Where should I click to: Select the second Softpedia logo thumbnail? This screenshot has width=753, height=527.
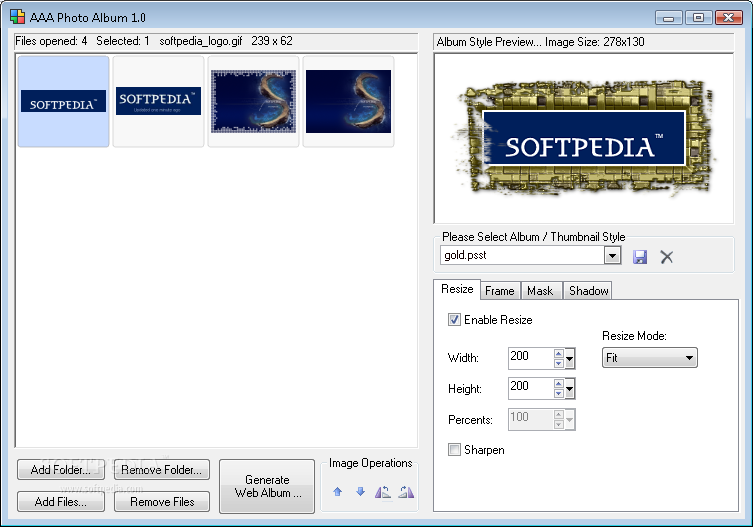coord(158,101)
